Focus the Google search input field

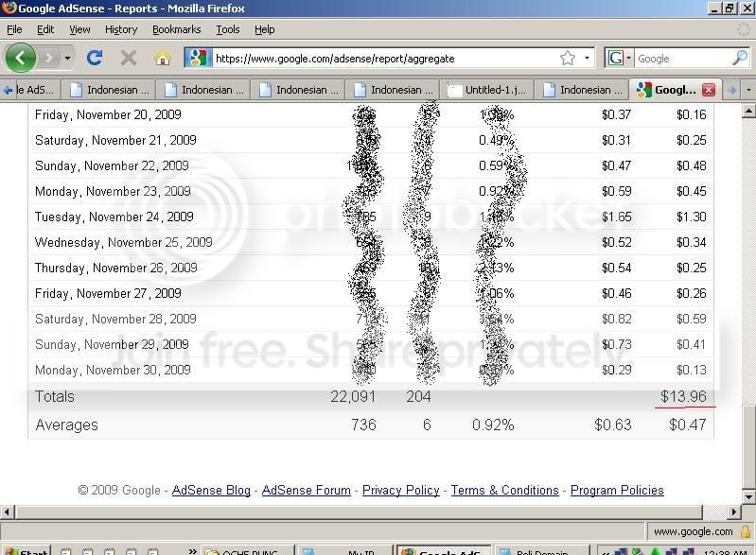[682, 59]
